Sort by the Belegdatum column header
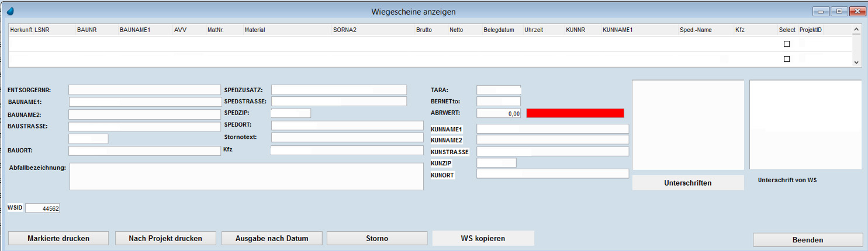The image size is (868, 251). [x=498, y=30]
